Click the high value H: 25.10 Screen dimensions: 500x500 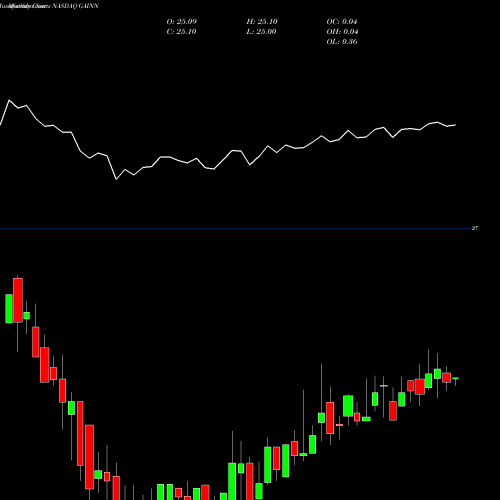262,22
